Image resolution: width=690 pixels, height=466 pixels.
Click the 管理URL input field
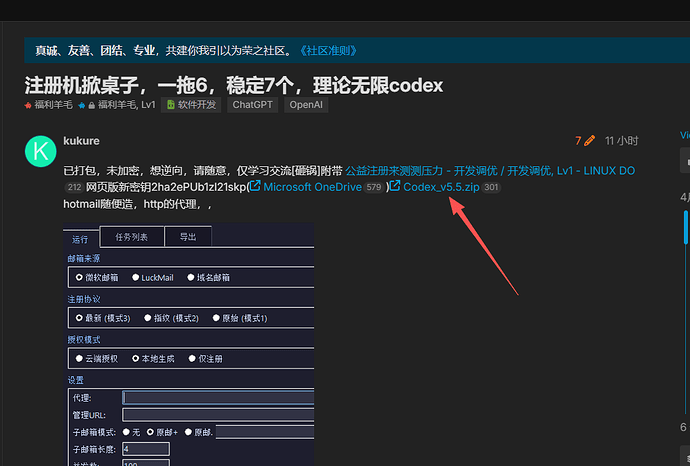pos(218,415)
